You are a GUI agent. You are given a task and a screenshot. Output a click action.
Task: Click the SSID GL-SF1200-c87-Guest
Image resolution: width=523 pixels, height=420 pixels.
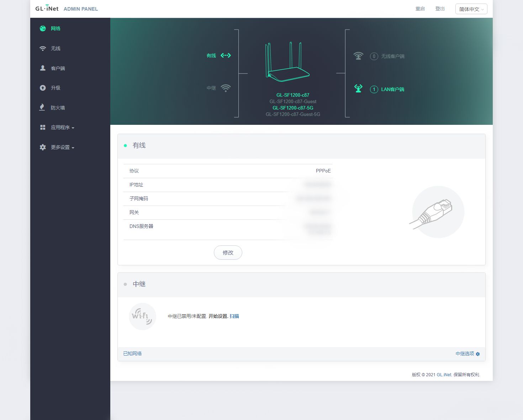[293, 101]
